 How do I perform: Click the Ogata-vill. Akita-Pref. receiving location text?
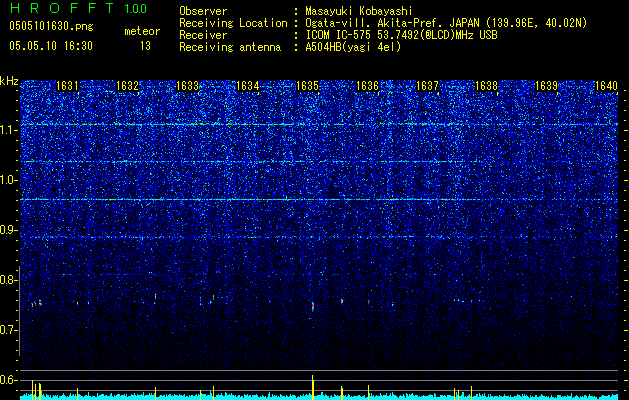click(x=446, y=23)
